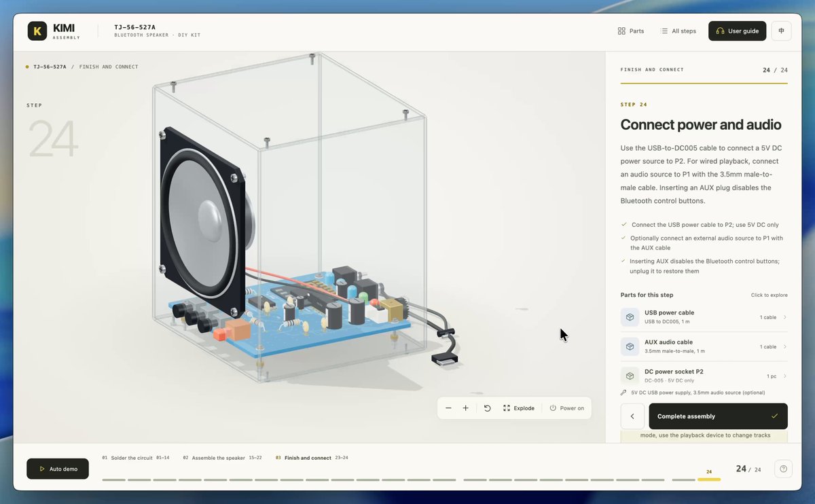Go back to the previous step
Screen dimensions: 815x504
pos(632,416)
